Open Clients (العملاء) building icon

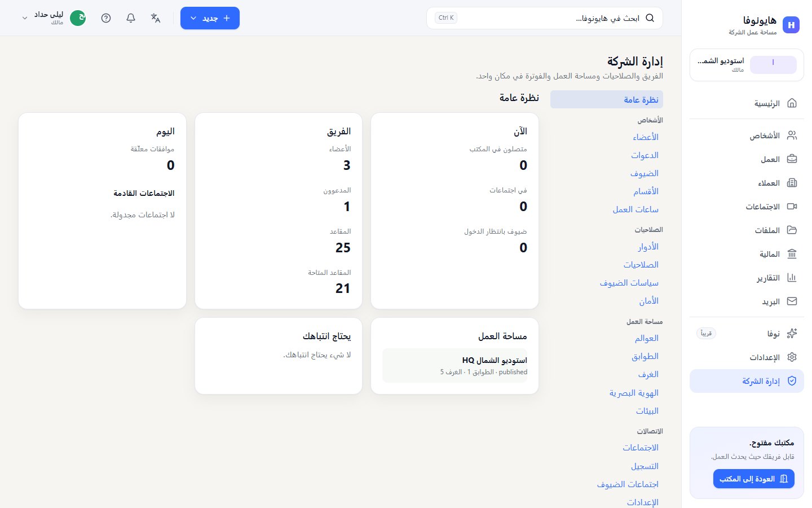point(792,183)
